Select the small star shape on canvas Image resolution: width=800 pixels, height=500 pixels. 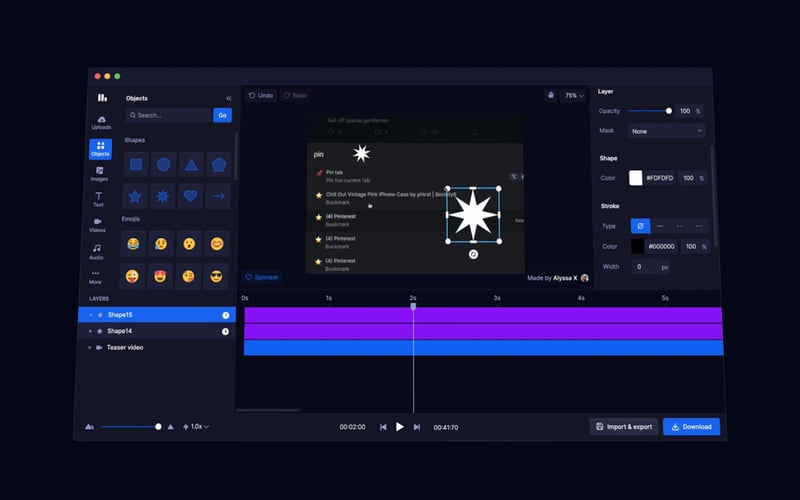(361, 153)
